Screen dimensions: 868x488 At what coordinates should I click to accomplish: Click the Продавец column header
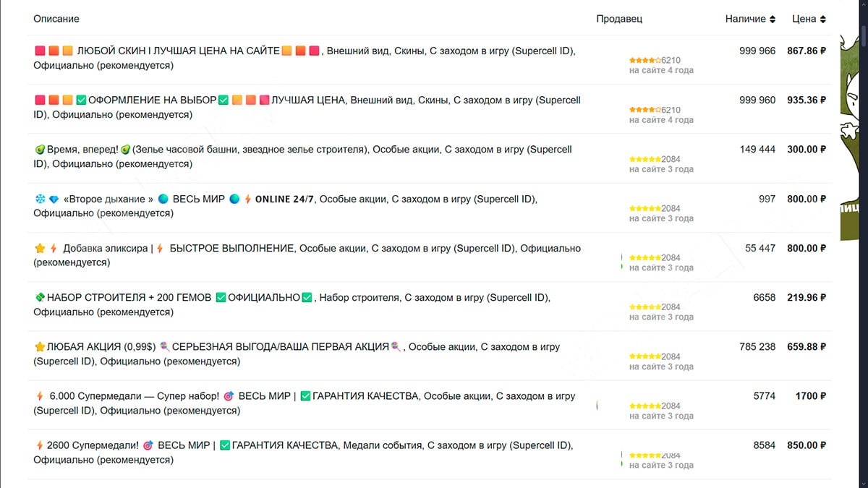pyautogui.click(x=619, y=19)
